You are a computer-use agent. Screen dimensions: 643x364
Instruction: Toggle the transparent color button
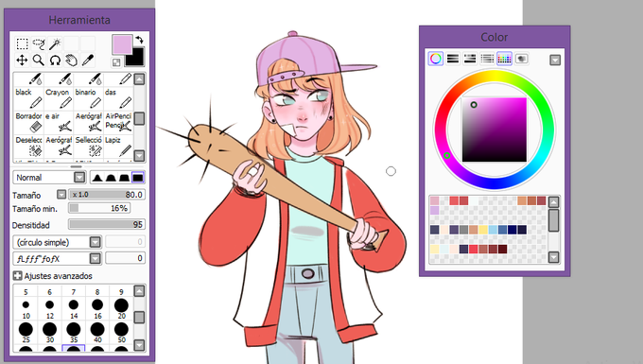(x=116, y=62)
